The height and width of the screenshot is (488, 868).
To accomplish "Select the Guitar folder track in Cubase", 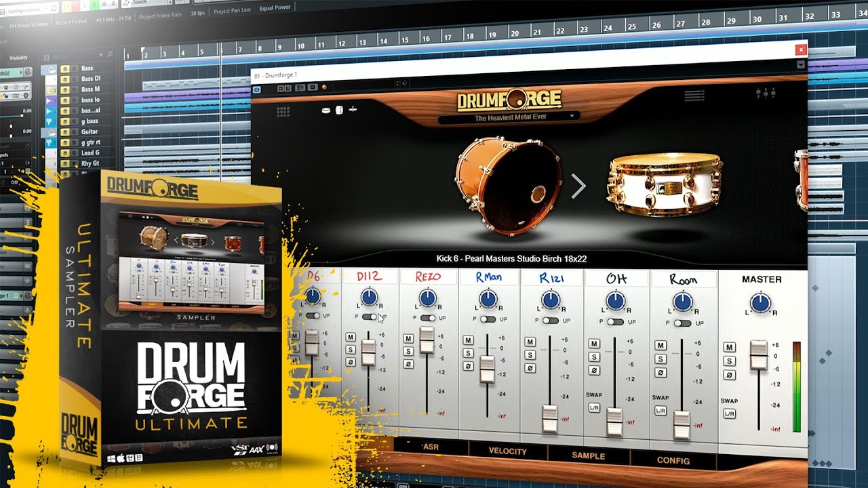I will pyautogui.click(x=90, y=131).
